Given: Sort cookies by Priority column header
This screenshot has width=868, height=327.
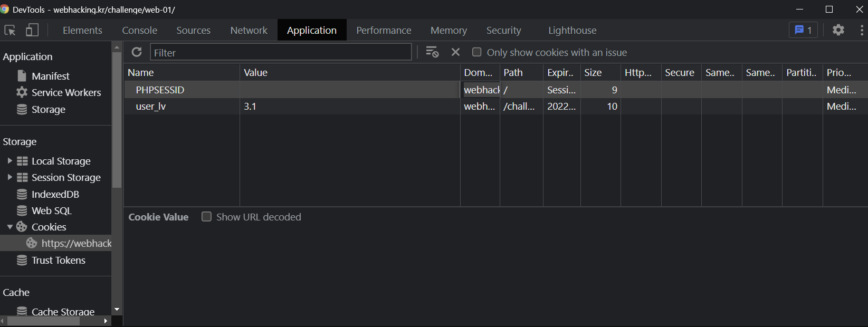Looking at the screenshot, I should (x=845, y=72).
